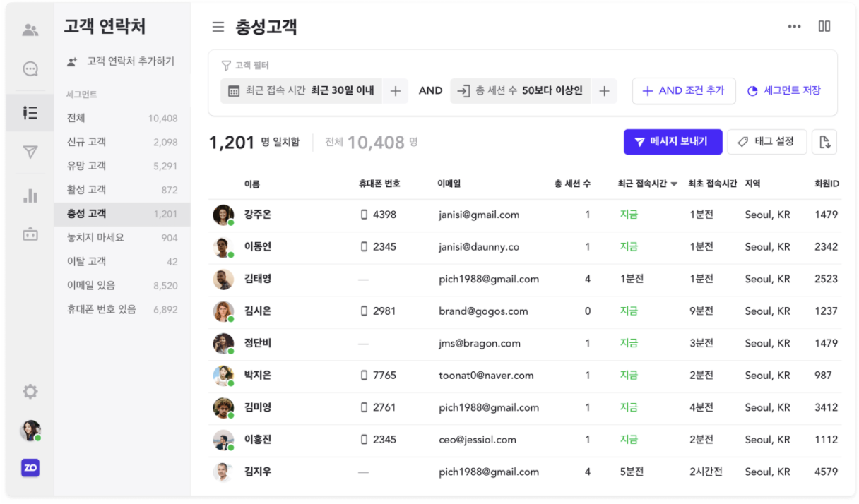Viewport: 859px width, 504px height.
Task: Click the bot icon in the sidebar
Action: click(x=30, y=234)
